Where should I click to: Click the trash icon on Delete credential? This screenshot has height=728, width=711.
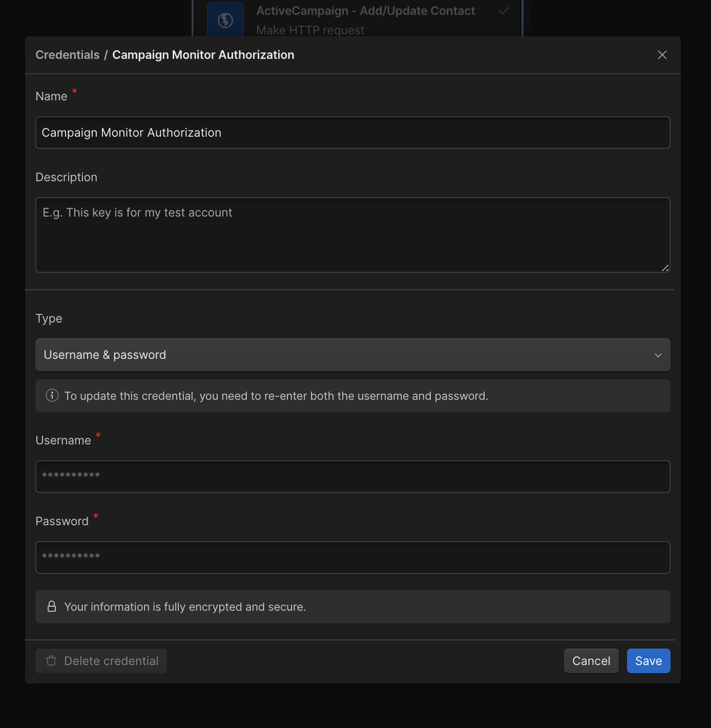tap(51, 660)
